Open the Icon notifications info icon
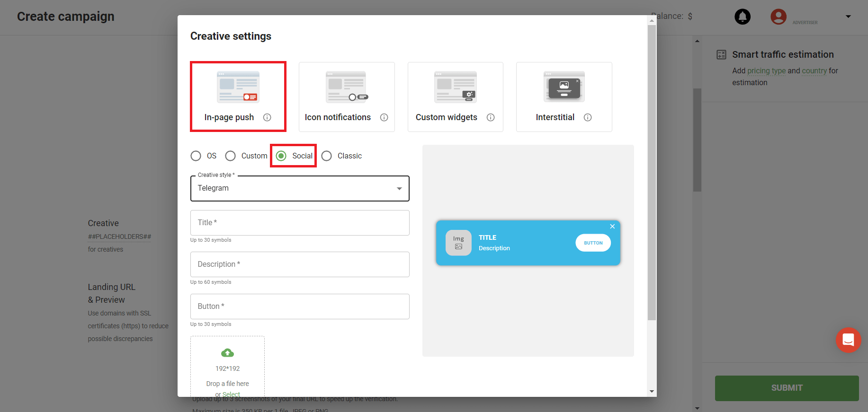This screenshot has height=412, width=868. point(384,117)
